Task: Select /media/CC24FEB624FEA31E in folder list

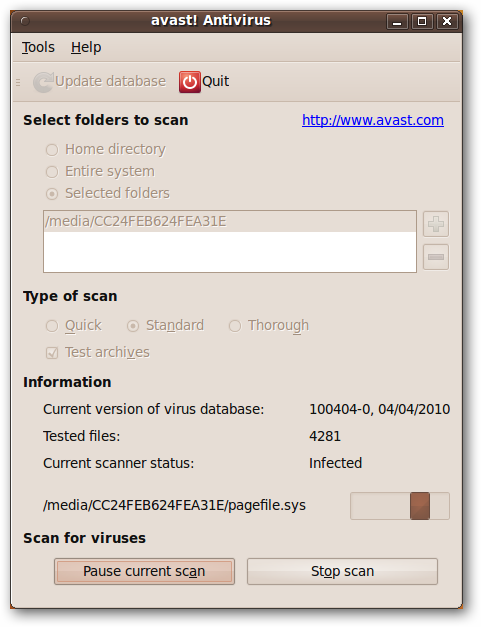Action: pos(230,222)
